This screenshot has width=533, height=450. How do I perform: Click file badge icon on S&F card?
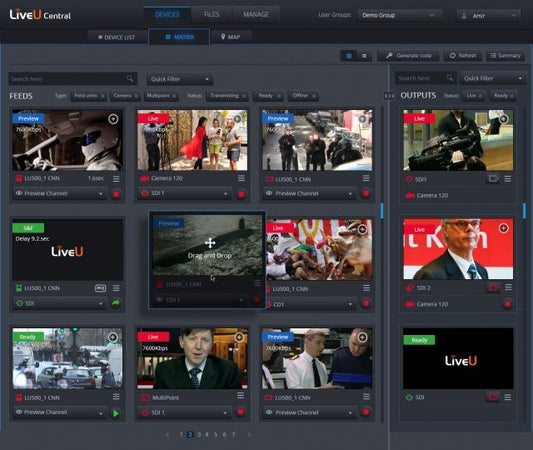click(100, 288)
